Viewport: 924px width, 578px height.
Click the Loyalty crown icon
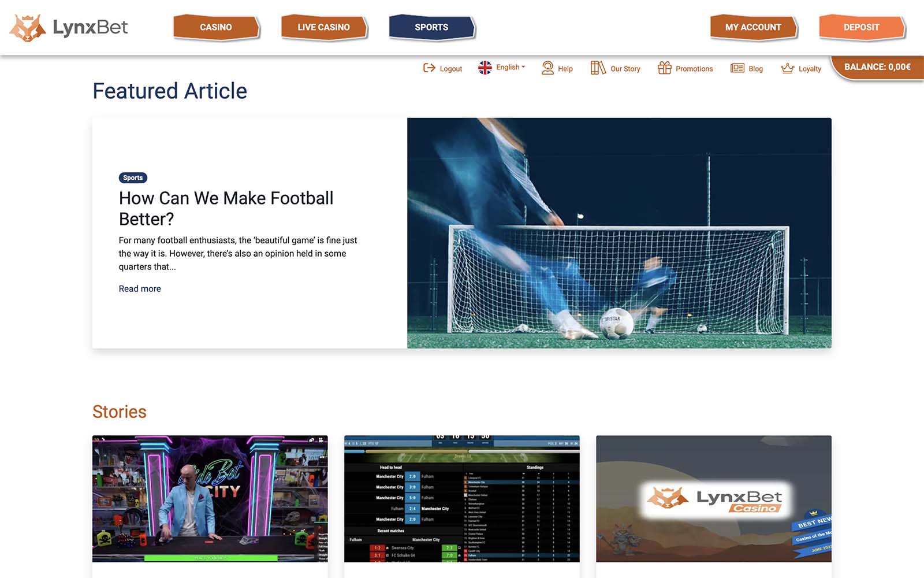pyautogui.click(x=787, y=68)
